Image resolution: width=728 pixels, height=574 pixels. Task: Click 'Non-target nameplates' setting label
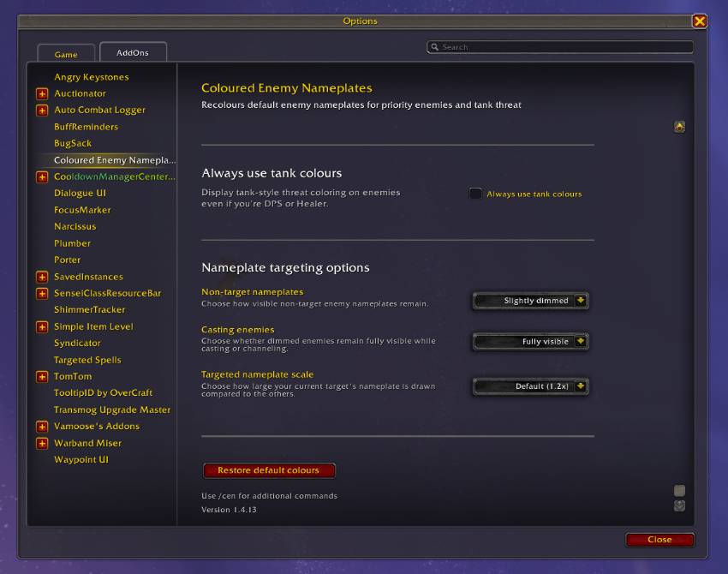pyautogui.click(x=252, y=292)
